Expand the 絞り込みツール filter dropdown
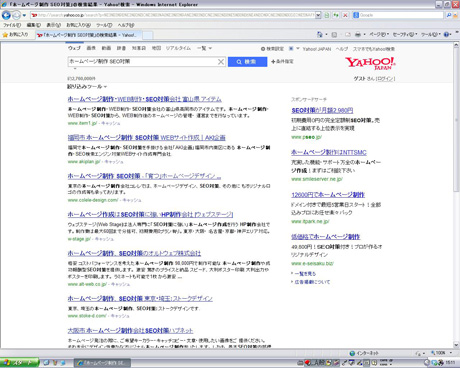The width and height of the screenshot is (460, 368). click(x=87, y=87)
